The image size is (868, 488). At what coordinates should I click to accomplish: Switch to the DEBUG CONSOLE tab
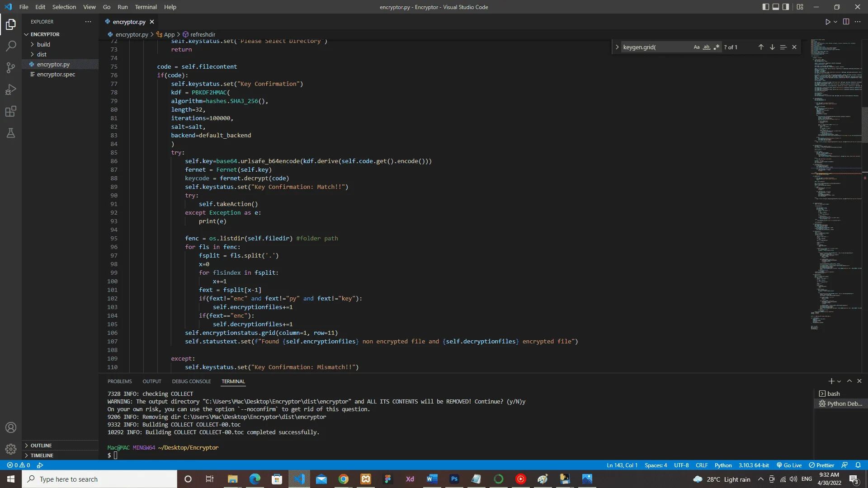[191, 381]
